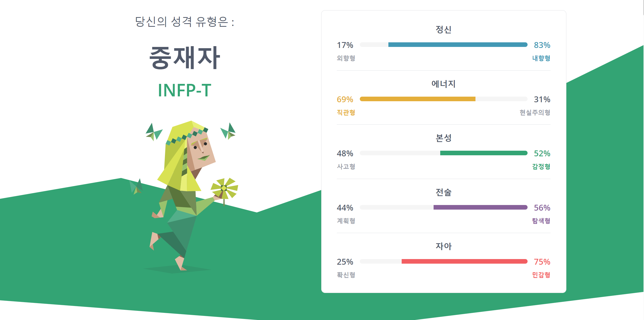Screen dimensions: 644x320
Task: Click the green 본성 feeling percentage bar
Action: click(x=484, y=153)
